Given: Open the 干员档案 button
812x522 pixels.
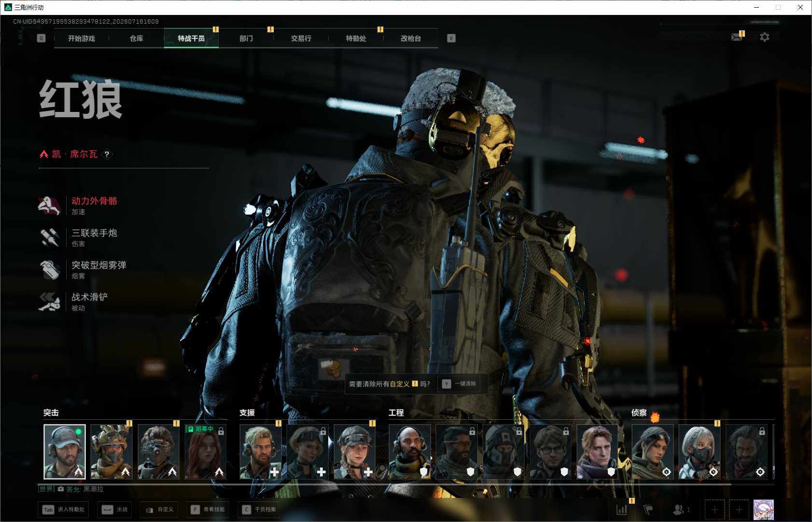Looking at the screenshot, I should [259, 509].
